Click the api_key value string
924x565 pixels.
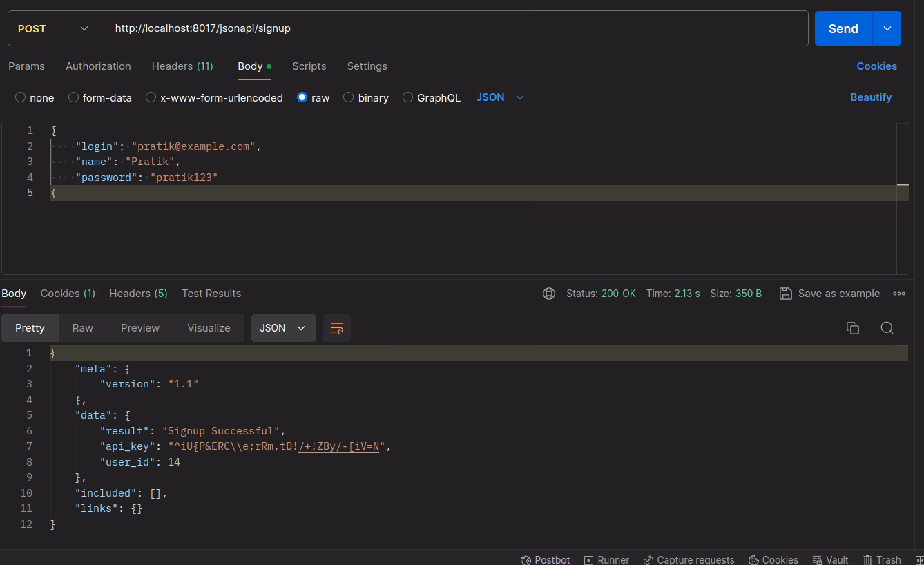[x=277, y=446]
